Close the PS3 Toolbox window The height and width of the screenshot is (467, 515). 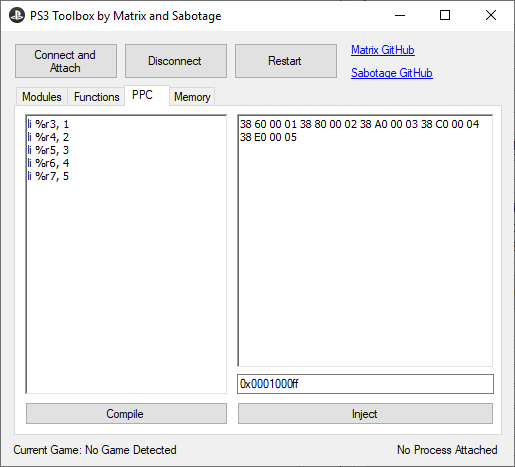pyautogui.click(x=491, y=15)
